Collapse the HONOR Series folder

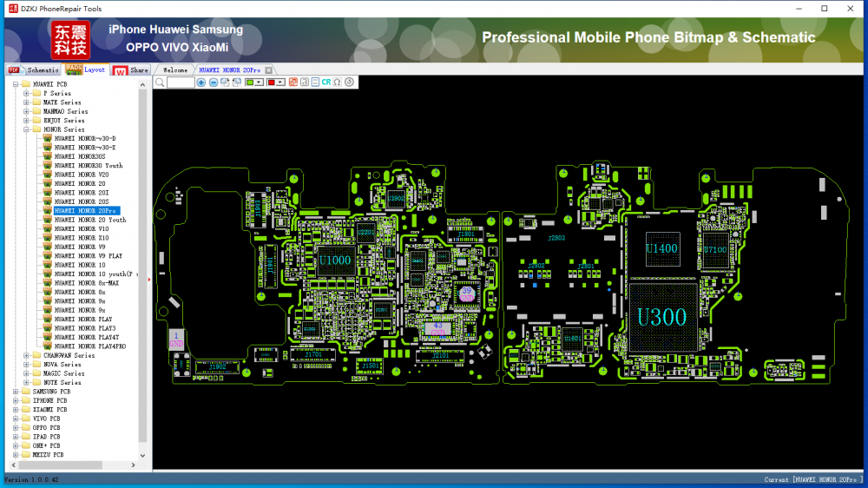pyautogui.click(x=26, y=129)
